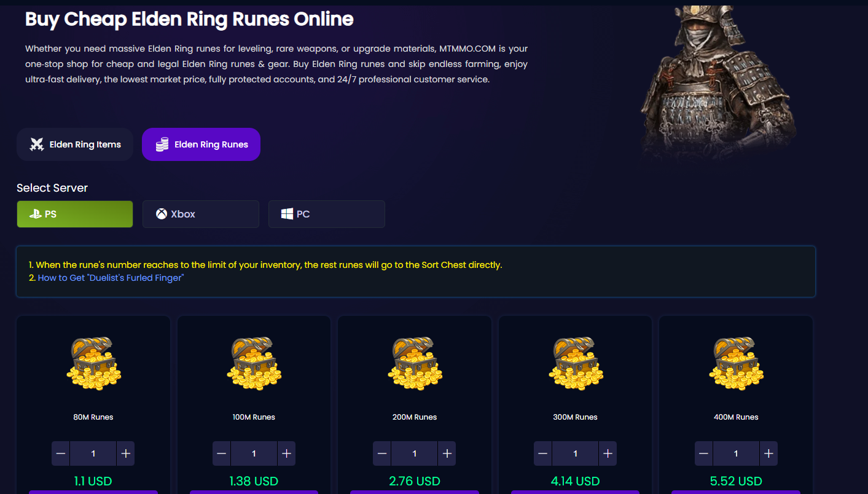Decrease quantity for 400M Runes

(x=704, y=453)
